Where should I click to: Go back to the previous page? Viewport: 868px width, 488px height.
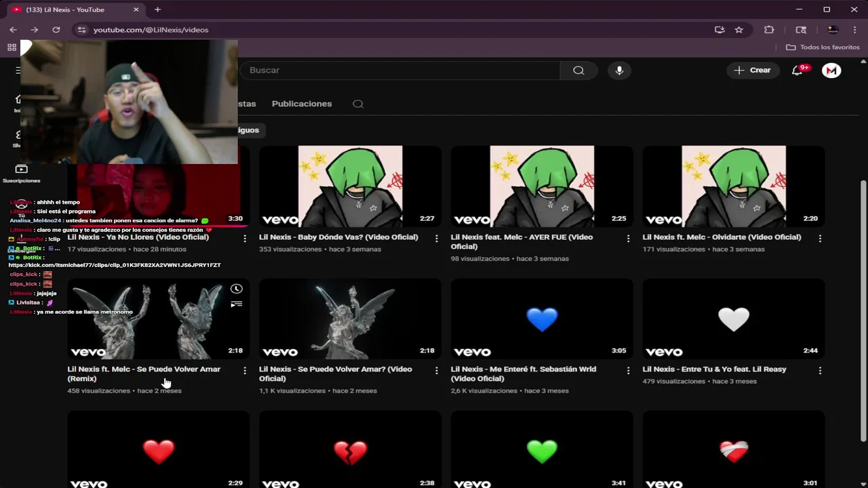pyautogui.click(x=13, y=30)
